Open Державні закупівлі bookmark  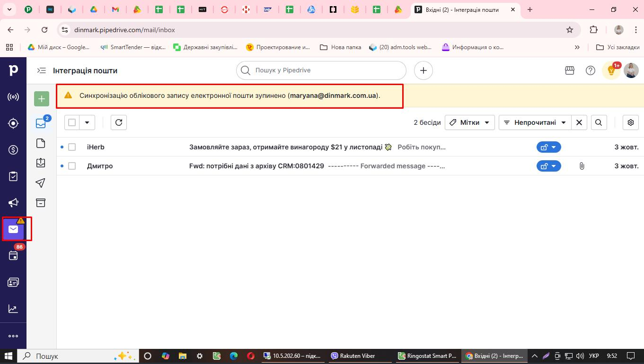tap(205, 47)
